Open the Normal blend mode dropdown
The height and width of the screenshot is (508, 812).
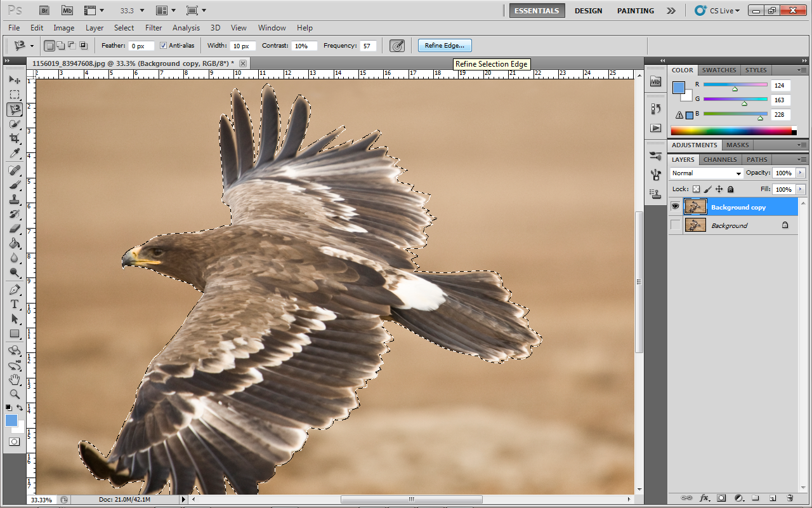click(x=706, y=173)
